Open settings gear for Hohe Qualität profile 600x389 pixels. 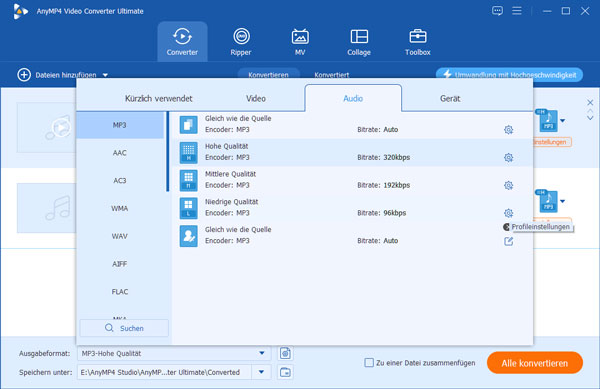[x=508, y=158]
